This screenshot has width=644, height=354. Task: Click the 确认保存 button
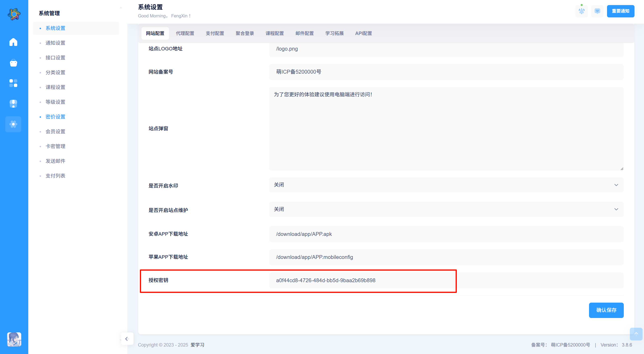pyautogui.click(x=606, y=310)
